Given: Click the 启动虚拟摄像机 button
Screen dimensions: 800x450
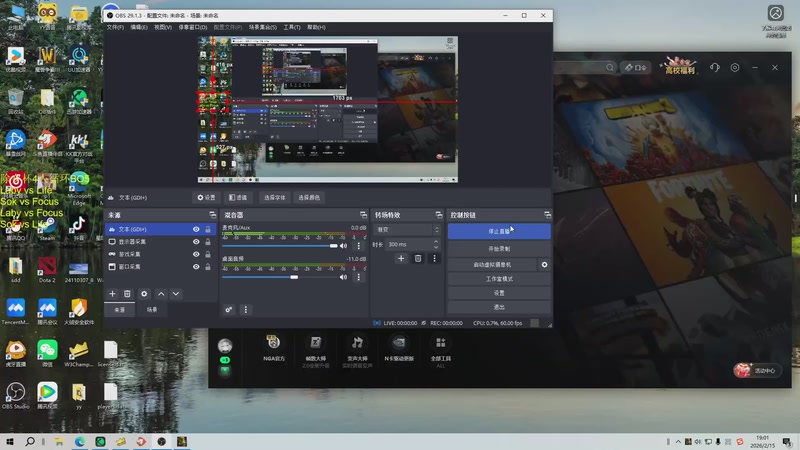Looking at the screenshot, I should [492, 265].
